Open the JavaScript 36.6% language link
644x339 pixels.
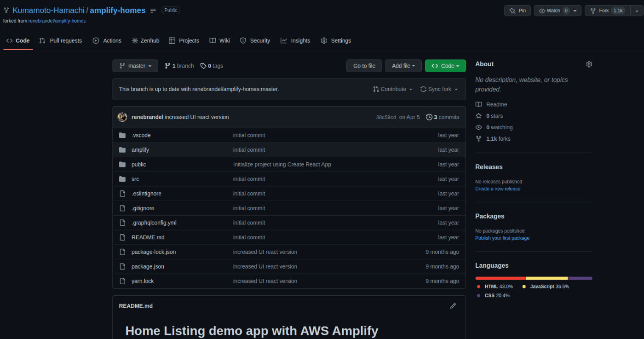click(x=546, y=287)
